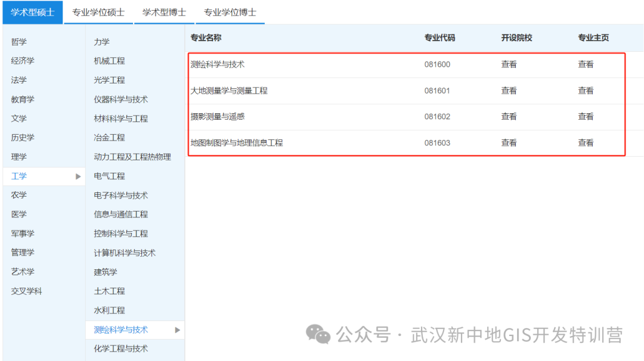
Task: Click the code 081602
Action: [438, 117]
